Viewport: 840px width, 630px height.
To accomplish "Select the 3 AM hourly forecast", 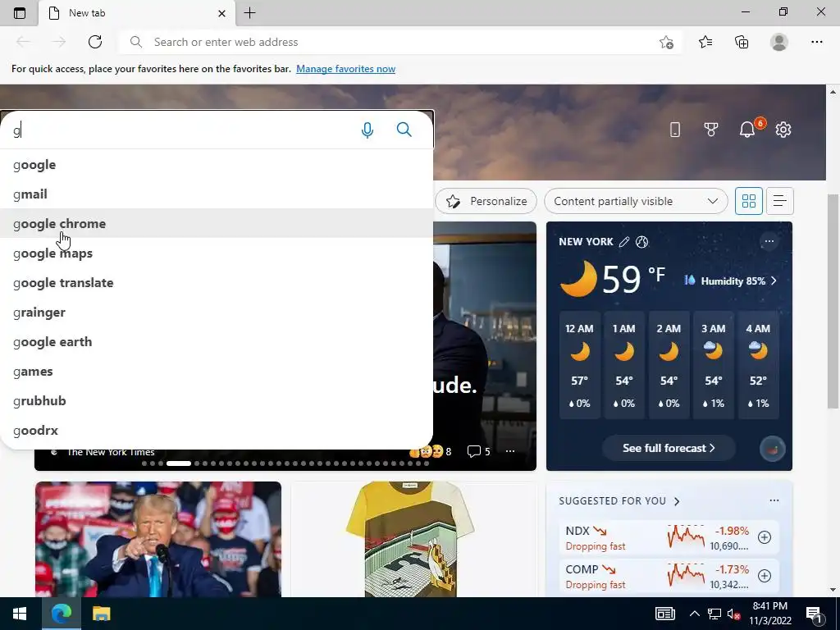I will (x=713, y=365).
